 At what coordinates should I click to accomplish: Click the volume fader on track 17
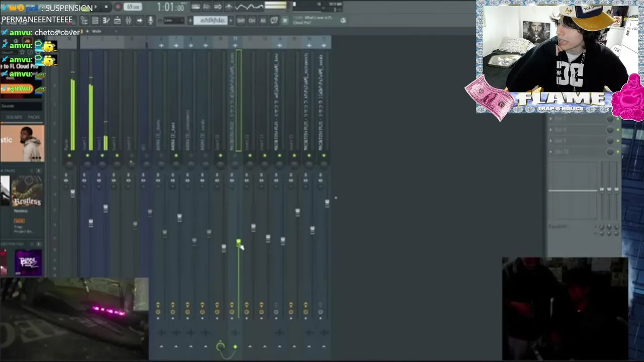[x=327, y=203]
